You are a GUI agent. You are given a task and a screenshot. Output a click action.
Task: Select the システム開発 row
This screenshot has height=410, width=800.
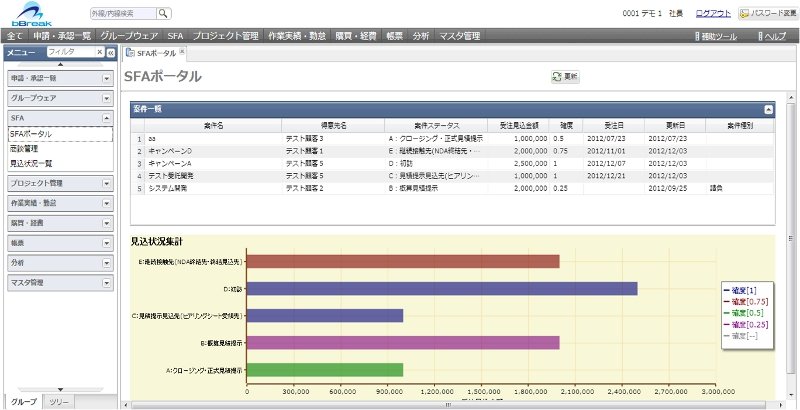(453, 188)
